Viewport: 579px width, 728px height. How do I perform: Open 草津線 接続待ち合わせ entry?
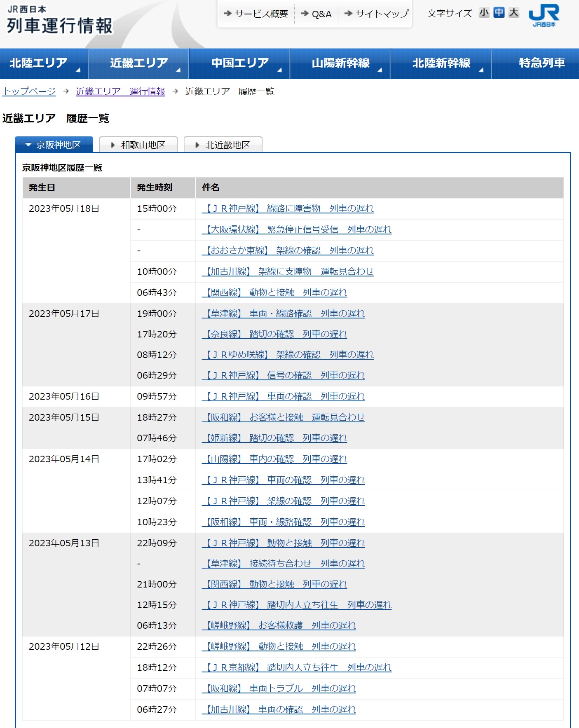pyautogui.click(x=283, y=564)
